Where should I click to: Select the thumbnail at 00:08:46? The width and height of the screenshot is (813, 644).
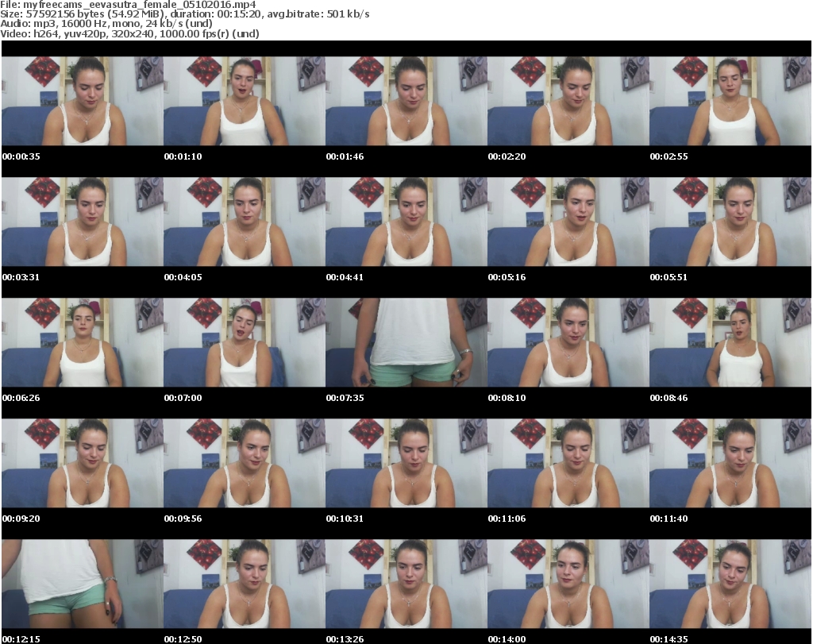click(730, 342)
